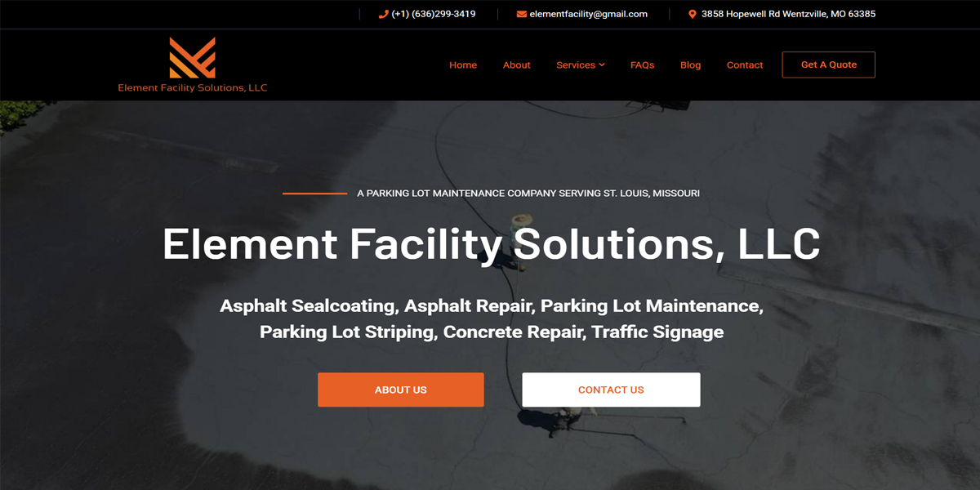Click the main hero heading text
This screenshot has width=980, height=490.
click(x=491, y=243)
